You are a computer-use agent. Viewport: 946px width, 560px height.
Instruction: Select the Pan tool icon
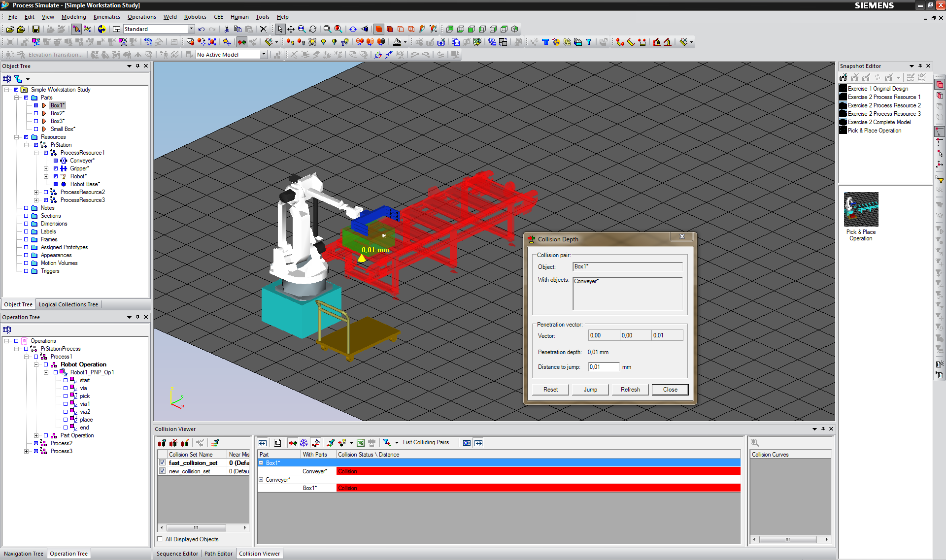(x=291, y=29)
